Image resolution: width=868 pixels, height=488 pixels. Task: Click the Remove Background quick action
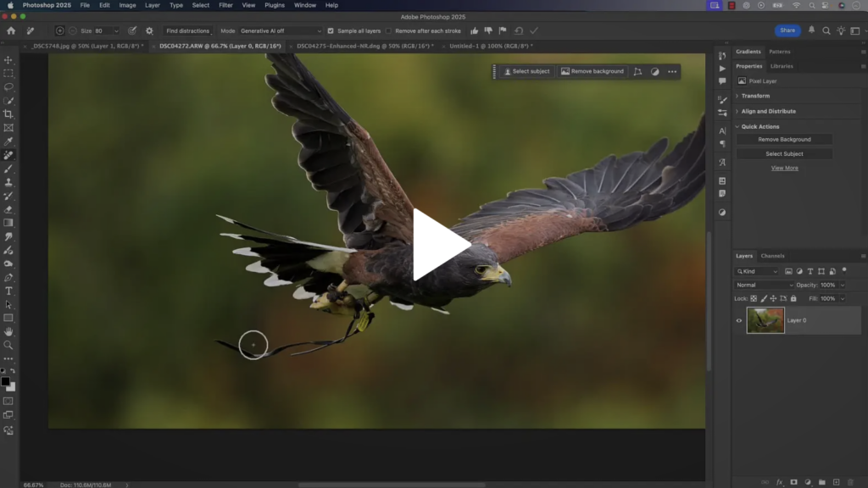(784, 139)
